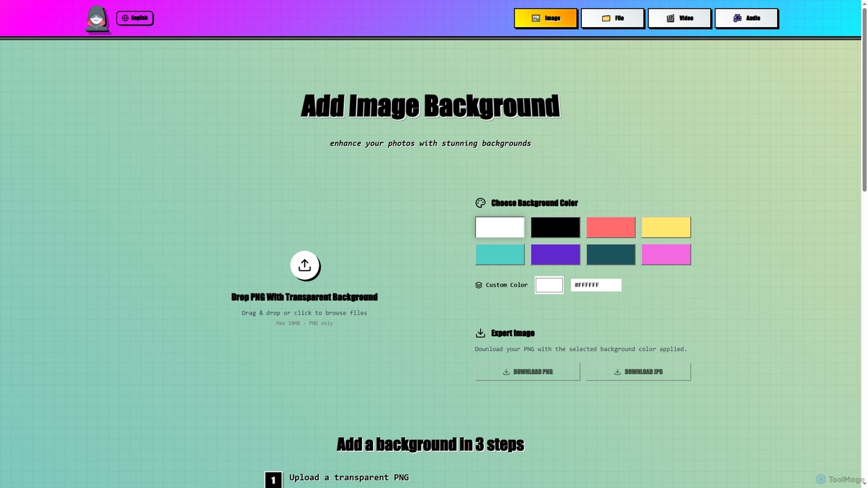The height and width of the screenshot is (488, 868).
Task: Click the 'Upload a transparent PNG' step text
Action: (349, 477)
